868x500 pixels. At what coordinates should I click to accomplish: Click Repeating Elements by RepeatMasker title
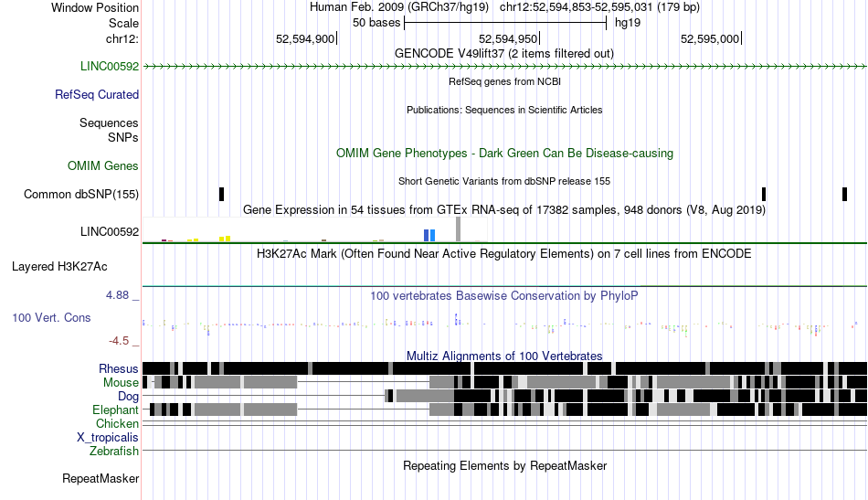(x=505, y=465)
